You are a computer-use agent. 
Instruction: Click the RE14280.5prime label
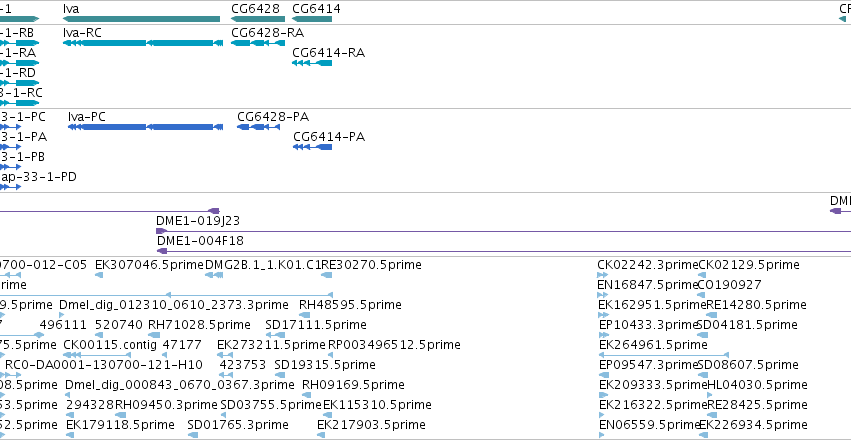(757, 305)
